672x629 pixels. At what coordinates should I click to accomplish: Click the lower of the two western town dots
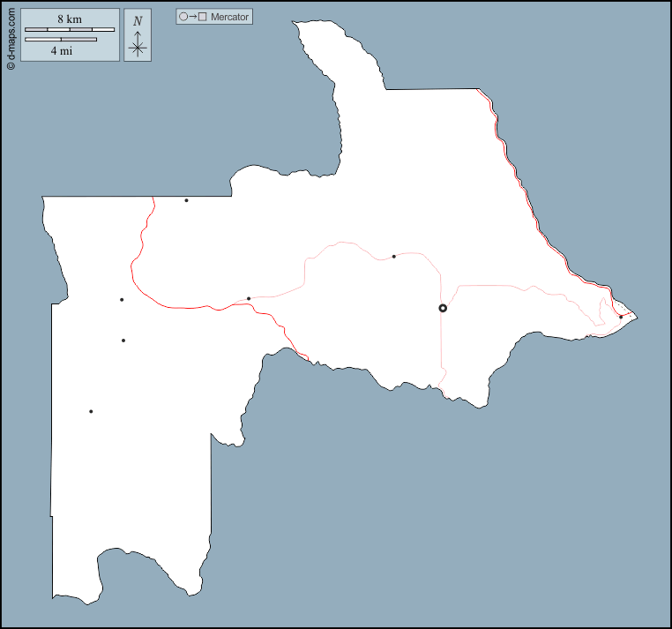[x=123, y=341]
